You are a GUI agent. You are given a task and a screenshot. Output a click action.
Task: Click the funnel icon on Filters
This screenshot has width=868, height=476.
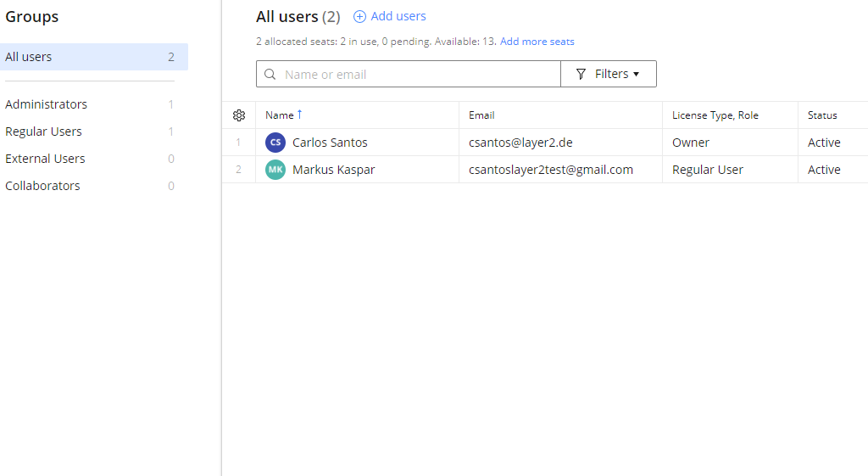(x=581, y=75)
